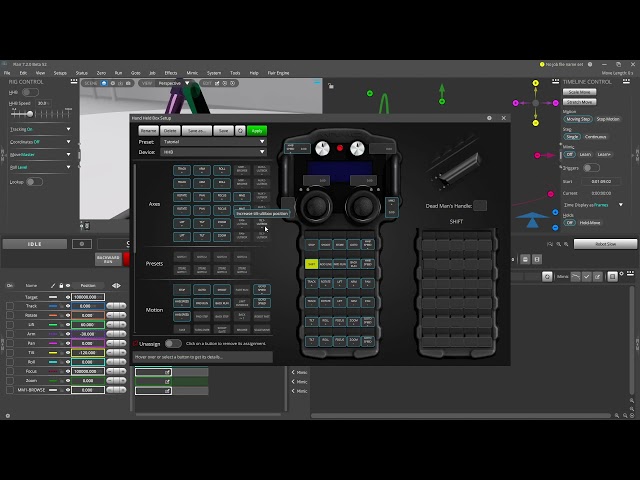Click the Scale Move button
The width and height of the screenshot is (640, 480).
580,92
